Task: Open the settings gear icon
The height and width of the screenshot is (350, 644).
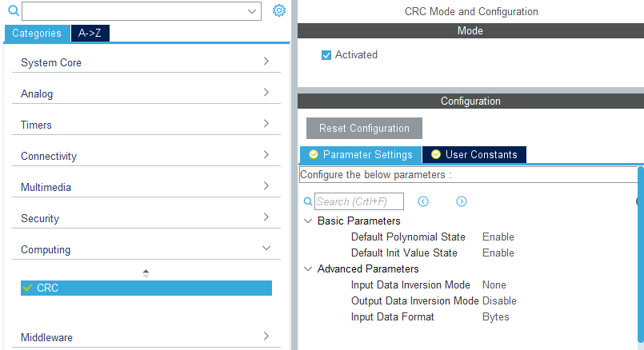Action: (279, 10)
